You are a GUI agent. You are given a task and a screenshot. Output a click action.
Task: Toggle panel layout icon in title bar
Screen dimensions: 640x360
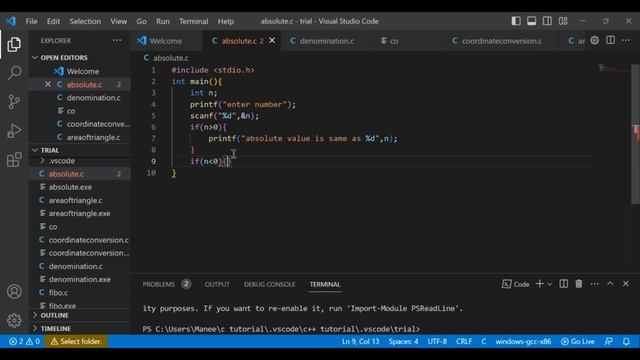[531, 21]
